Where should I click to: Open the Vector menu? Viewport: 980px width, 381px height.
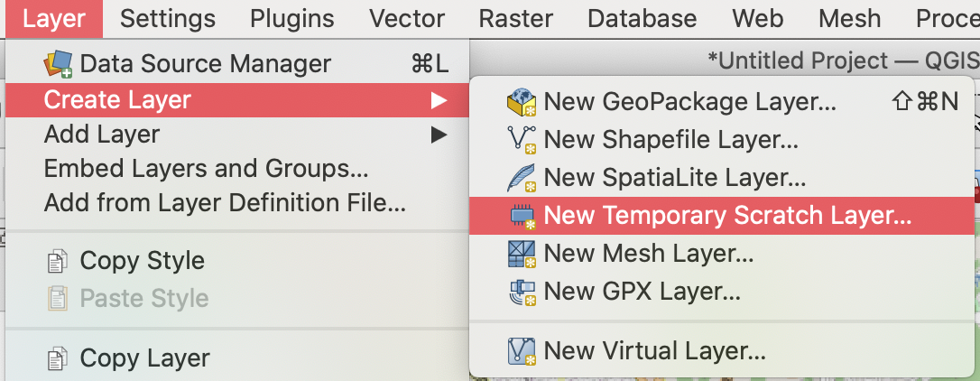pos(407,19)
